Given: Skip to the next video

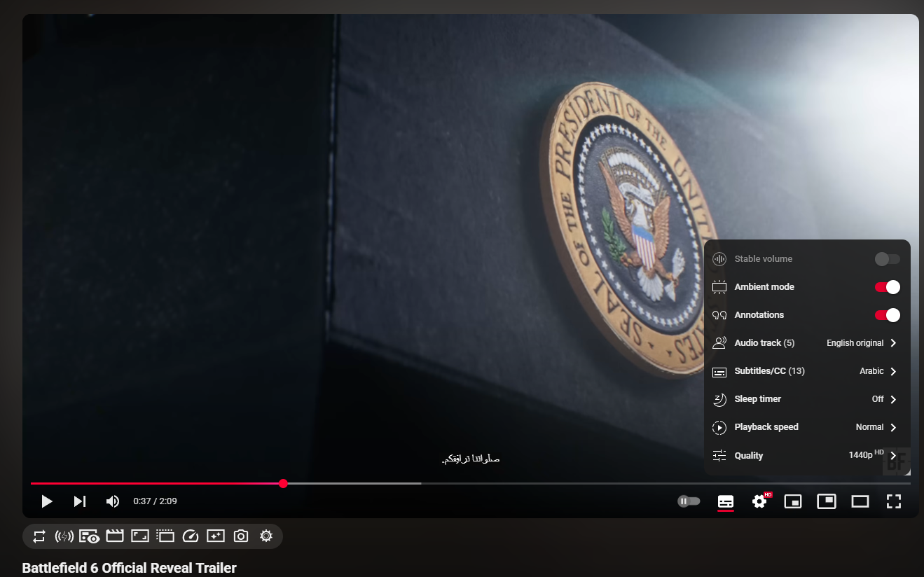Looking at the screenshot, I should coord(80,501).
